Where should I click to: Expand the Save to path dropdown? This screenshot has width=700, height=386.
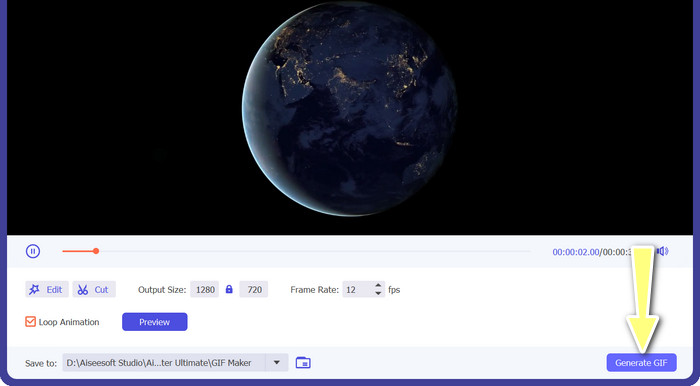[x=277, y=362]
